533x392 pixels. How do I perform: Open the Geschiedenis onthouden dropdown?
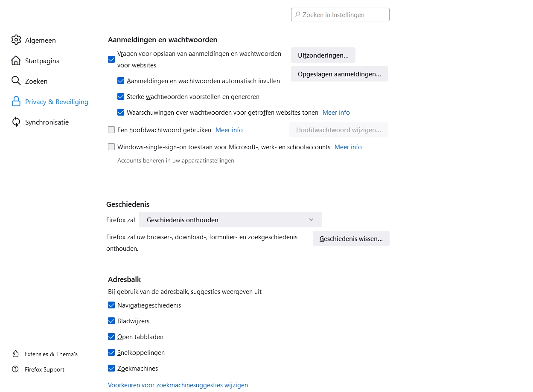pyautogui.click(x=230, y=220)
